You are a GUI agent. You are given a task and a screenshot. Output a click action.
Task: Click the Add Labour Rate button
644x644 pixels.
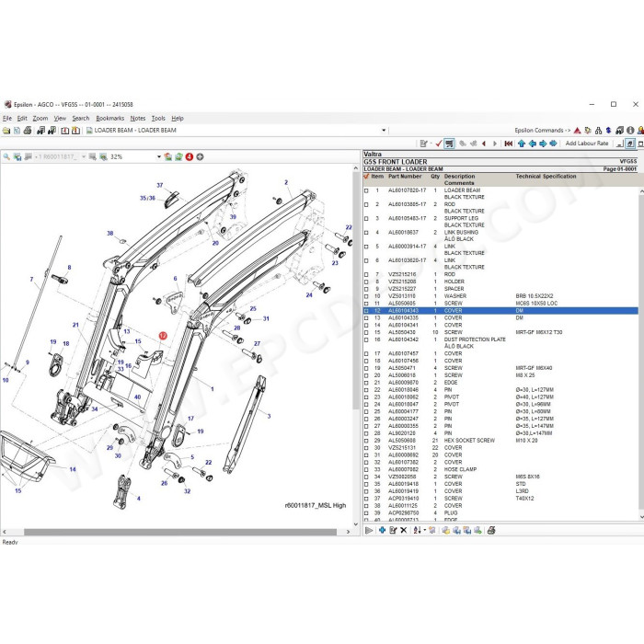(x=587, y=144)
